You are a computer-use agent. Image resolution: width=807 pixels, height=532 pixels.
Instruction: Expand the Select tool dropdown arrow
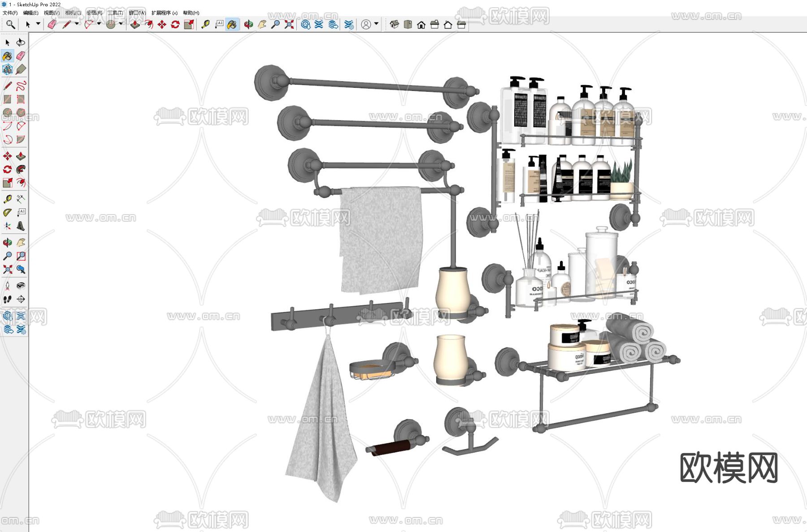pos(38,24)
